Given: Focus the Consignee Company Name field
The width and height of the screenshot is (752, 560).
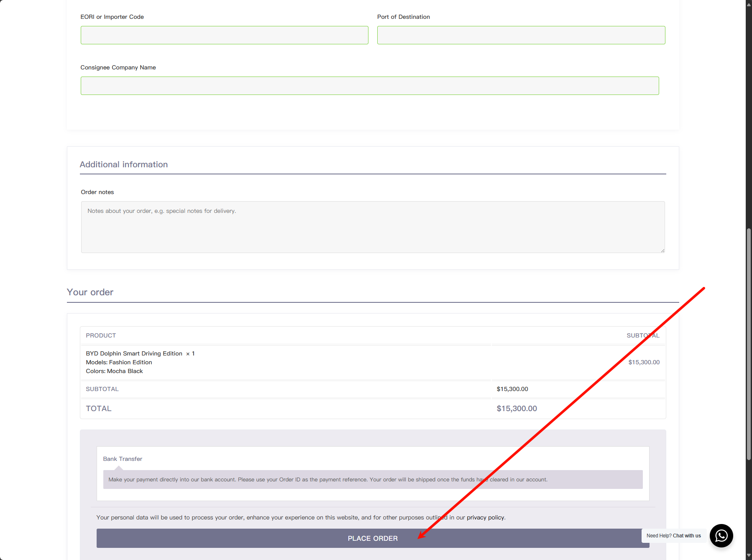Looking at the screenshot, I should point(370,86).
